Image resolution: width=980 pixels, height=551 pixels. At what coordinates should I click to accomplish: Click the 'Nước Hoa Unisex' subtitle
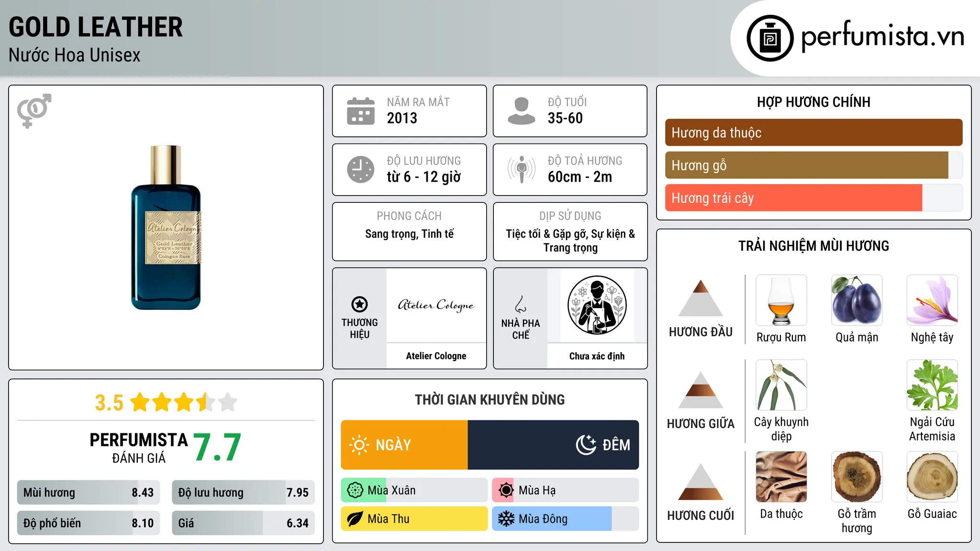75,55
